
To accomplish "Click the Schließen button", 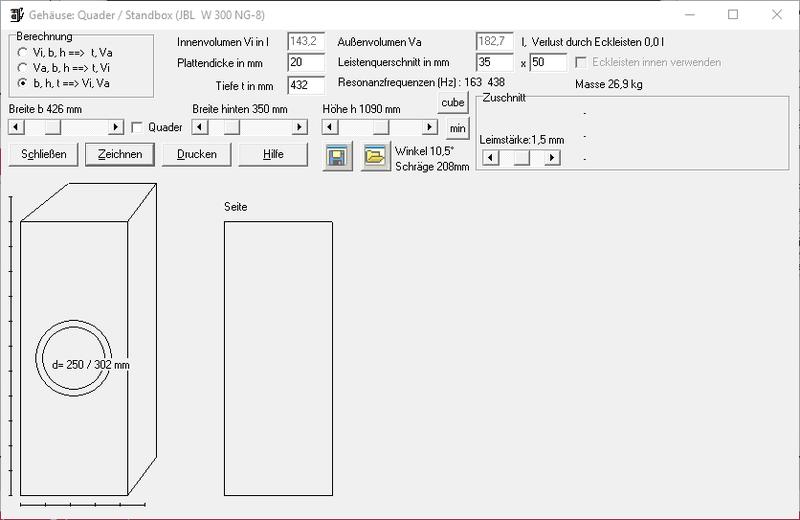I will tap(43, 154).
